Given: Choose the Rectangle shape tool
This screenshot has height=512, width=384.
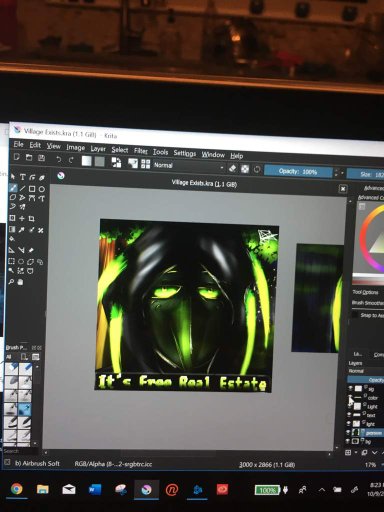Looking at the screenshot, I should point(32,189).
